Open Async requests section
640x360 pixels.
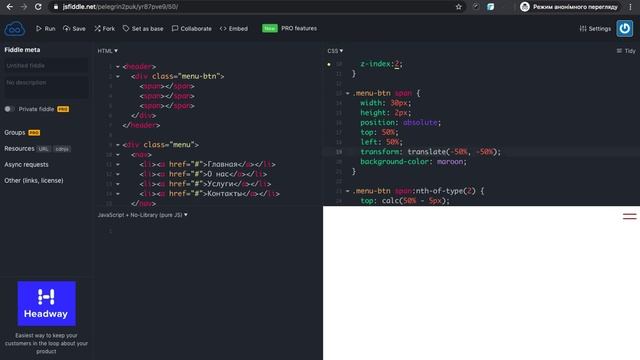[26, 164]
